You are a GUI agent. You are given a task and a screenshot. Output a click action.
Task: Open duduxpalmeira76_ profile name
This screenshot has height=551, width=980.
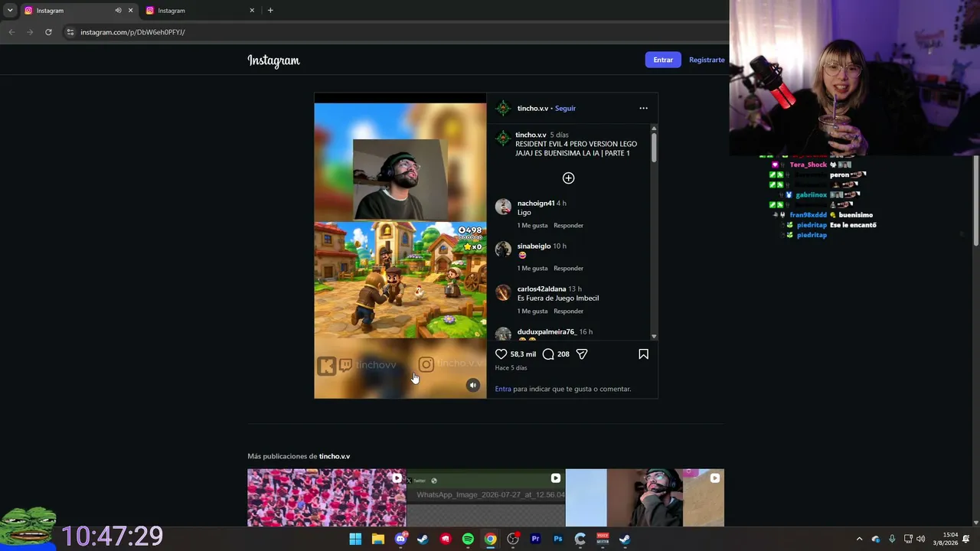[x=547, y=332]
